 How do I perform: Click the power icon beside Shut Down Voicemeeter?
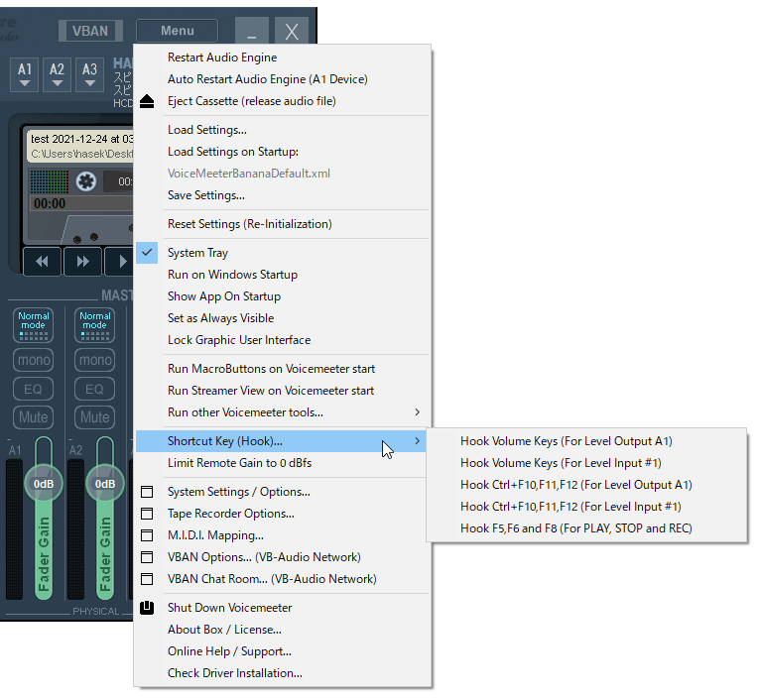point(147,608)
